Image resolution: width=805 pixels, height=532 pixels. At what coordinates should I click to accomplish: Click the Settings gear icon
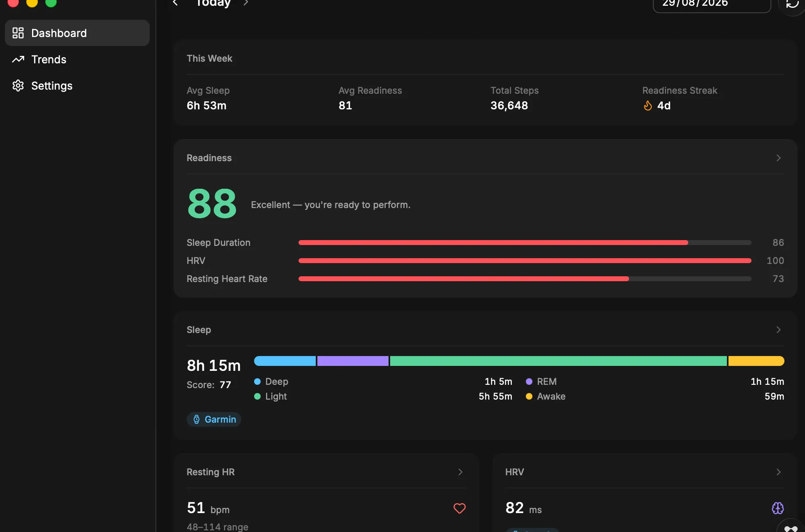[18, 86]
